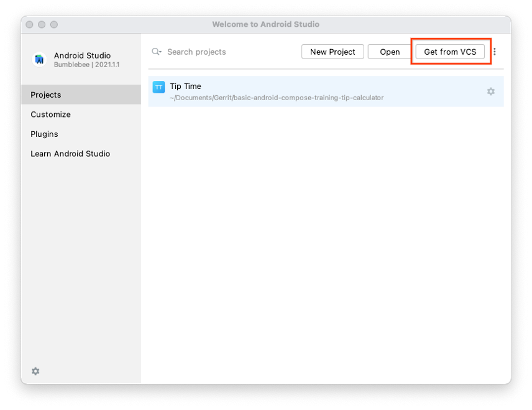Click the search magnifier icon
Image resolution: width=532 pixels, height=410 pixels.
(156, 52)
